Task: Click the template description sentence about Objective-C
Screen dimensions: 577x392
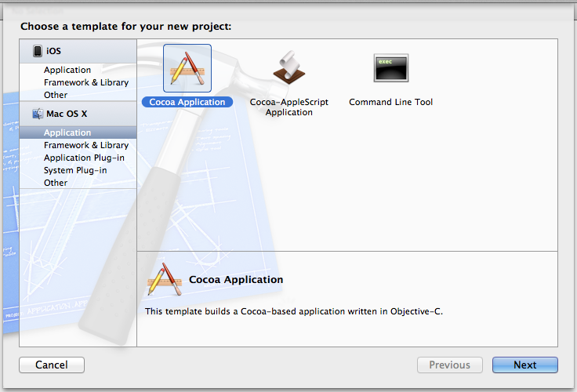Action: click(294, 311)
